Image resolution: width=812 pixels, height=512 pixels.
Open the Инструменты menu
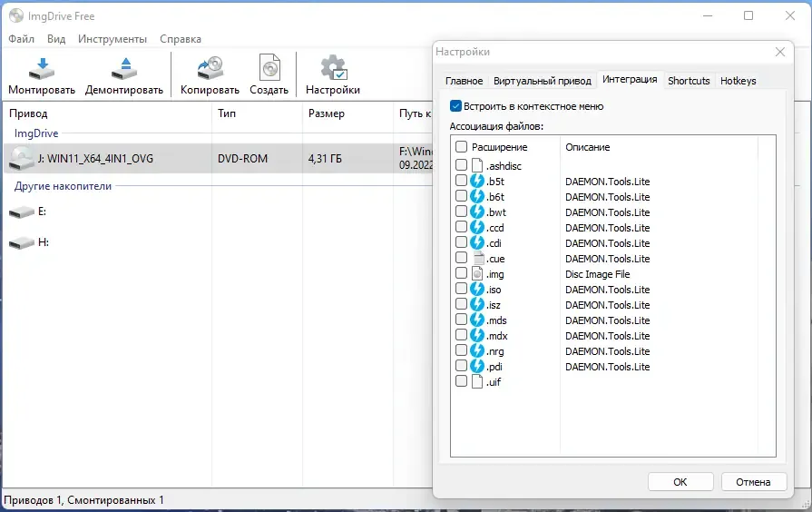[113, 39]
